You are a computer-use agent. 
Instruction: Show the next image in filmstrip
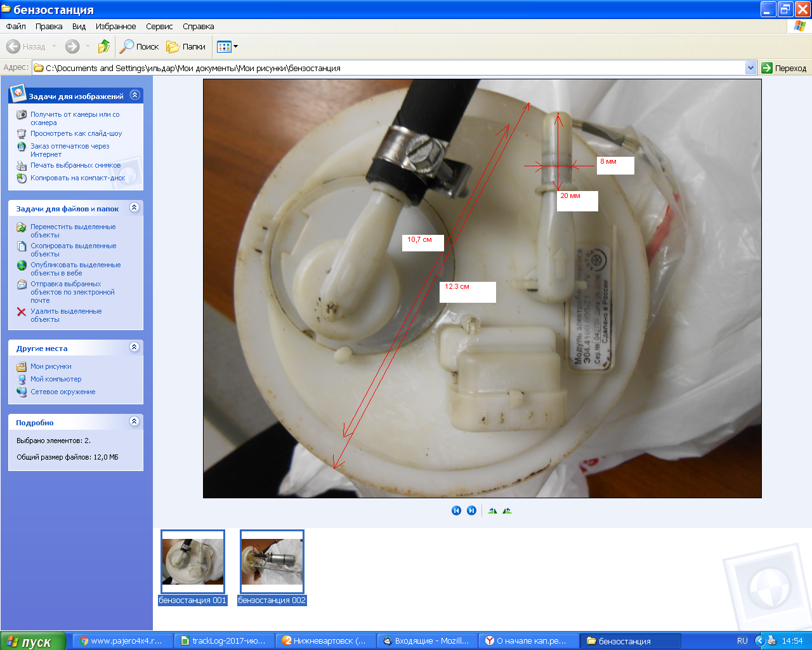click(471, 510)
